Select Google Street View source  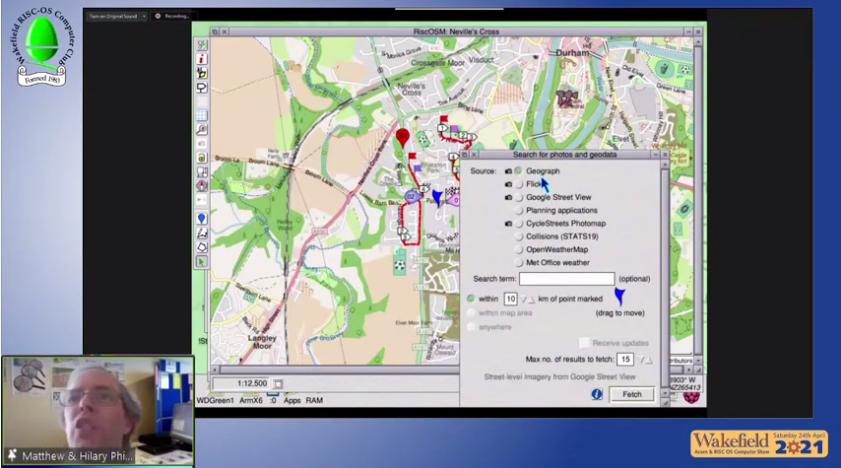click(x=519, y=197)
